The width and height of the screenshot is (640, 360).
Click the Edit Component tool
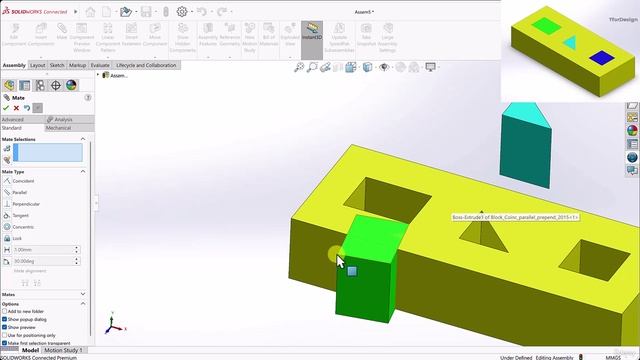[x=15, y=34]
